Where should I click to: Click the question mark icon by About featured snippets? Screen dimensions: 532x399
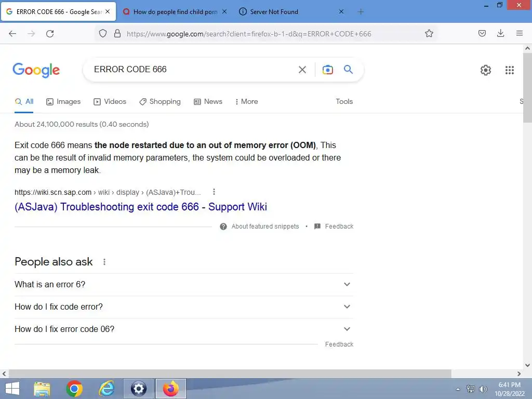(223, 227)
